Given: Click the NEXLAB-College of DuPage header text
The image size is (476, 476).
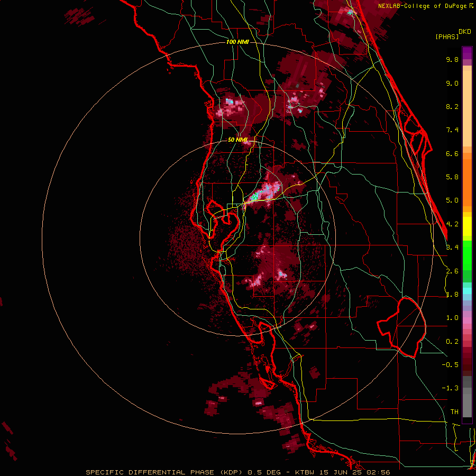Looking at the screenshot, I should tap(425, 6).
